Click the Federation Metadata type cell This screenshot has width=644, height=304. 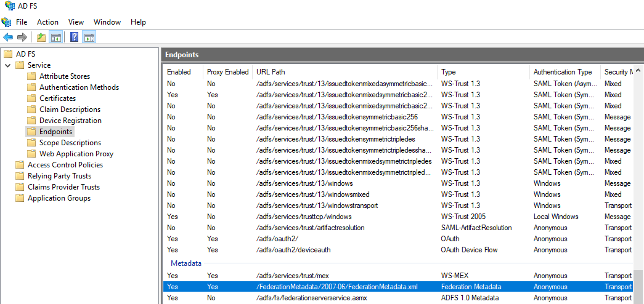(x=471, y=287)
